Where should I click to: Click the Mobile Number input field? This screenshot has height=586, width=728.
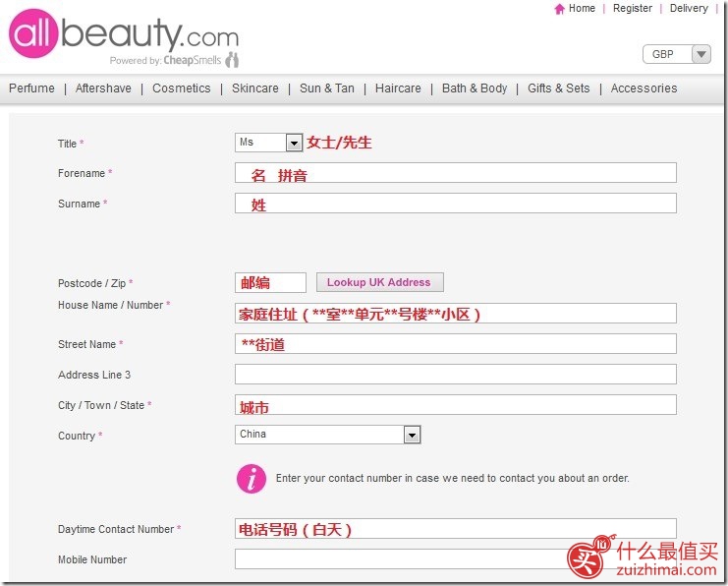456,559
